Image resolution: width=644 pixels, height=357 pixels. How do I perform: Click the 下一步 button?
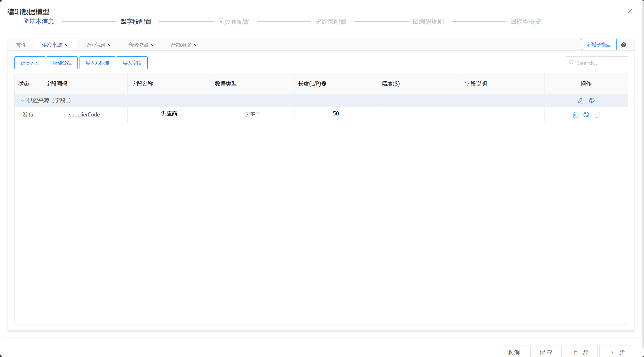point(616,352)
